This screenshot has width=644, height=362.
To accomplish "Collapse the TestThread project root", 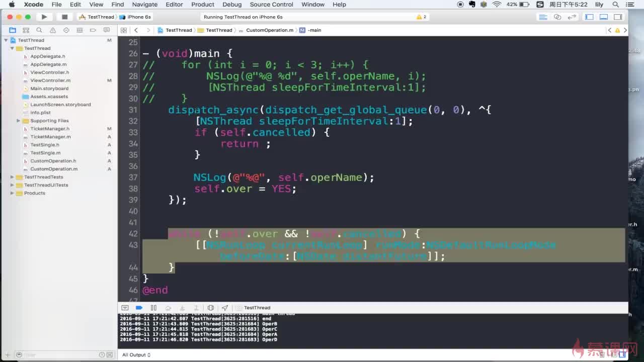I will pyautogui.click(x=6, y=40).
